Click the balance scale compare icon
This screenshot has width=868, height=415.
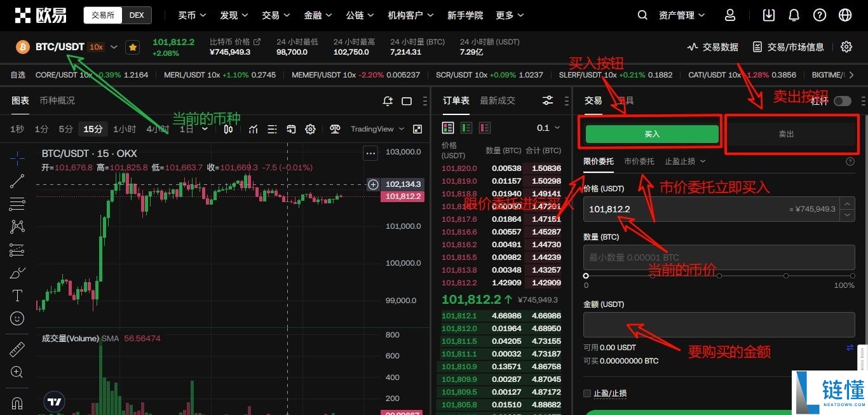coord(336,129)
